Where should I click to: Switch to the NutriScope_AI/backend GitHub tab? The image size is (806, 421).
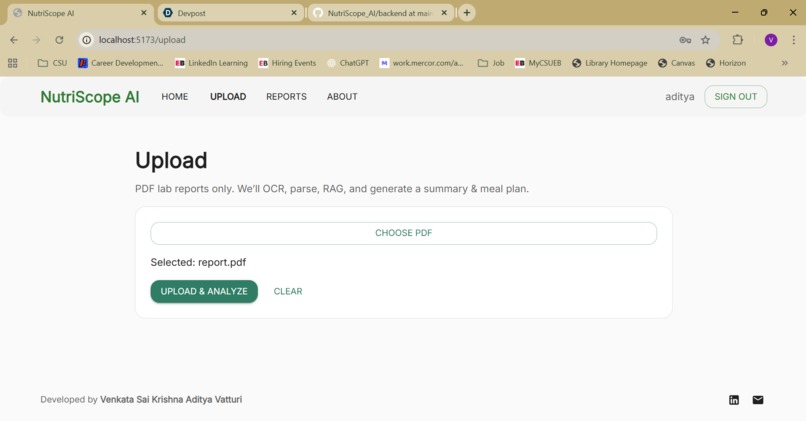[x=381, y=13]
